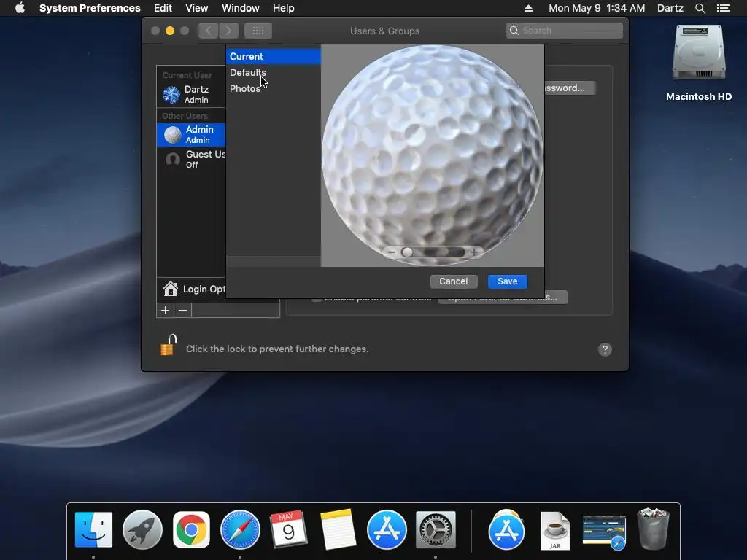
Task: Minimize the Users & Groups window
Action: coord(169,31)
